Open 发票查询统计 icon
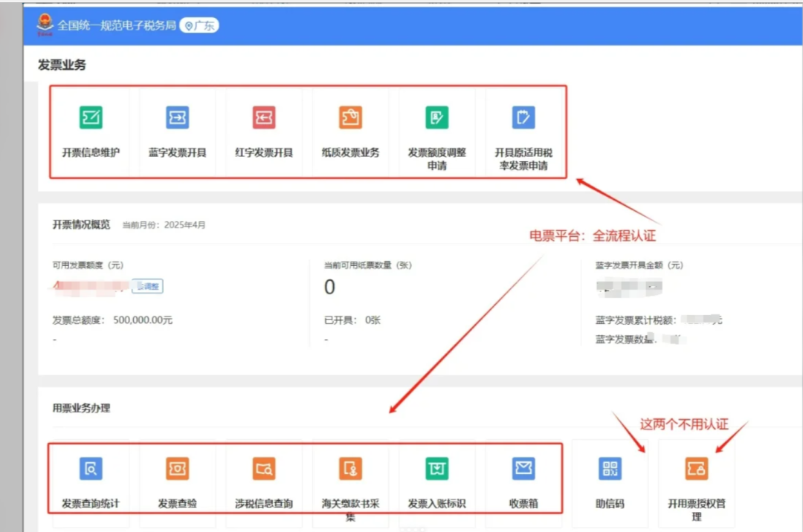The image size is (803, 532). (89, 469)
